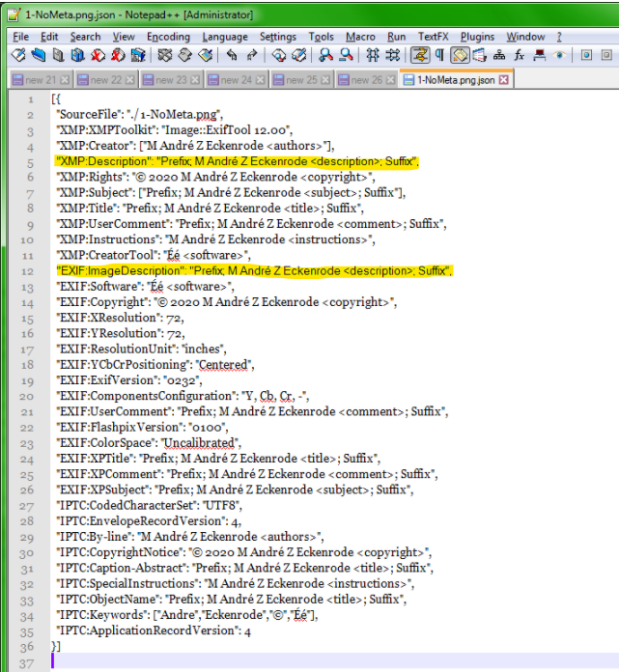This screenshot has height=672, width=619.
Task: Close the 1-NoMeta.png.json tab
Action: coord(504,80)
